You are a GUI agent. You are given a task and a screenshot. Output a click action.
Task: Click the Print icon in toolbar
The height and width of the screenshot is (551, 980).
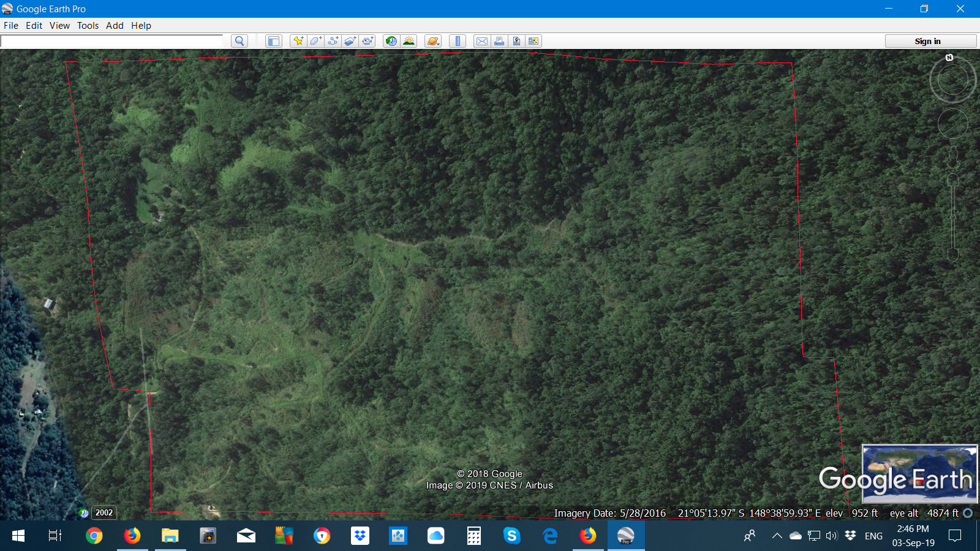tap(499, 41)
